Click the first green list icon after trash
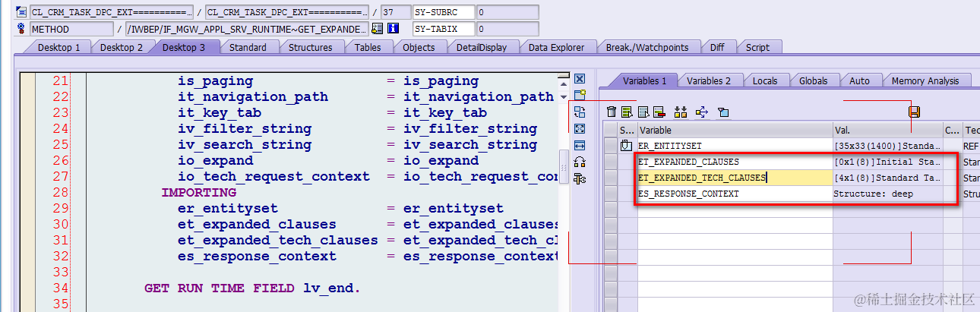Viewport: 980px width, 312px height. click(628, 112)
